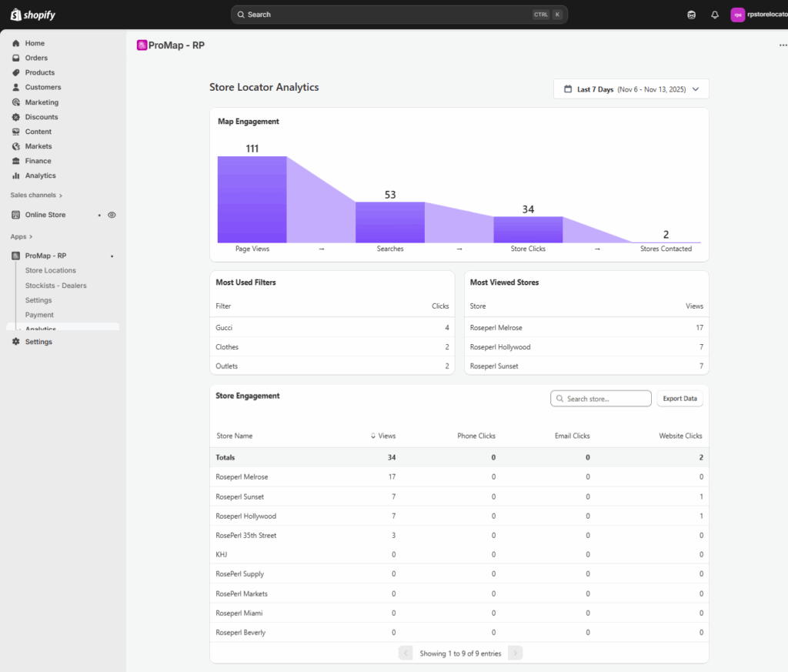Click the purple Page Views funnel bar

tap(252, 199)
